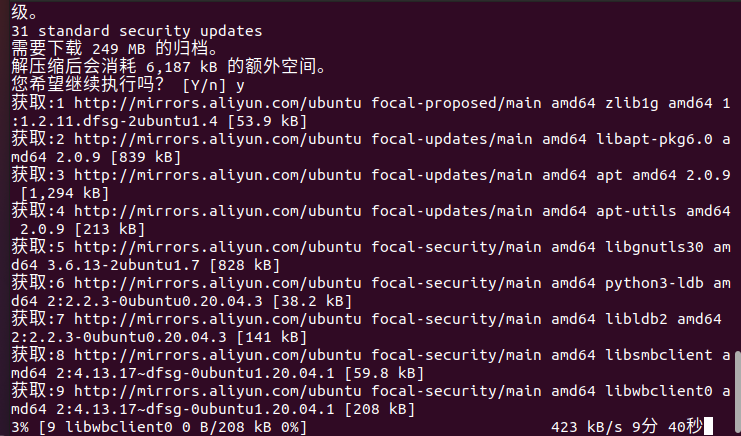The width and height of the screenshot is (741, 436).
Task: Click the mirrors.aliyun.com URL on the 获取:8 line
Action: pos(218,355)
